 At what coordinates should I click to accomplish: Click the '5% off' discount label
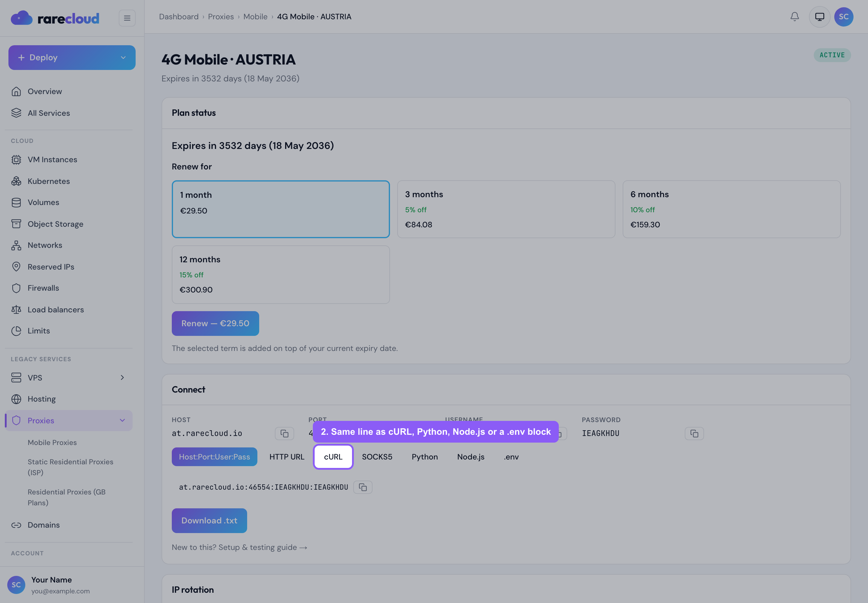click(416, 210)
